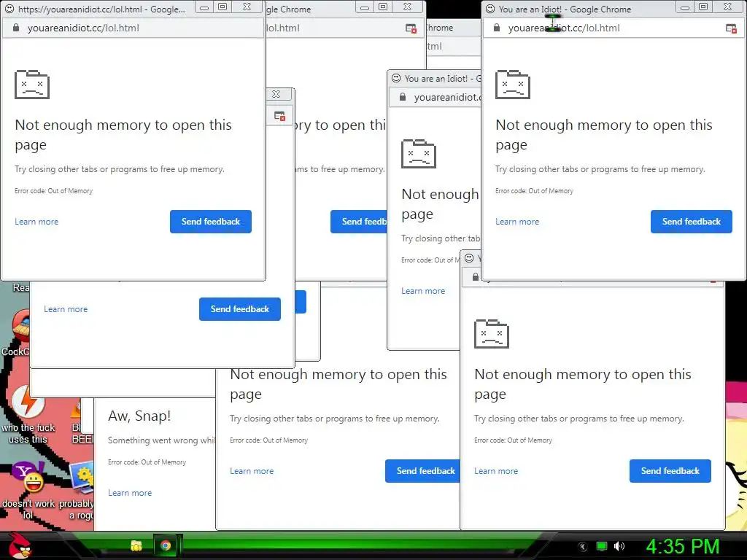Click sad-folder icon in bottom-right Chrome window
747x560 pixels.
pos(492,334)
